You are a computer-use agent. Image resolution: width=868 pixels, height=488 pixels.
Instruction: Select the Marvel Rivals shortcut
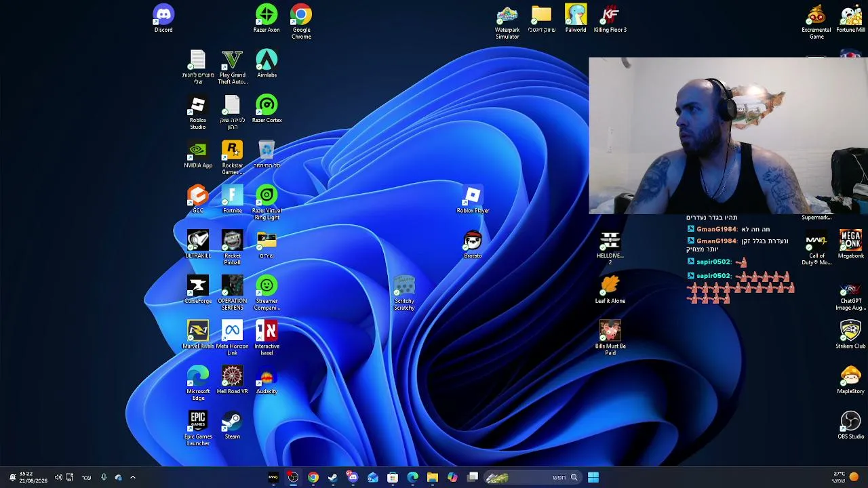198,335
